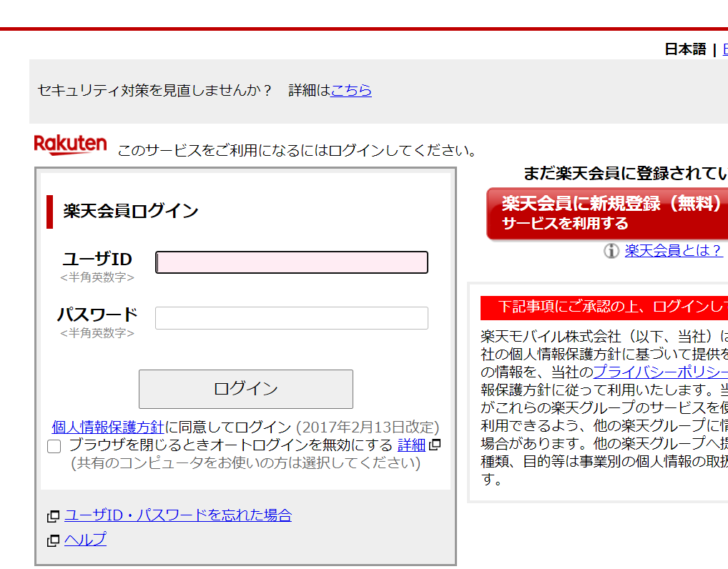Click the セキュリティ対策を見直しませんか？ notice text
Screen dimensions: 728x569
(154, 90)
